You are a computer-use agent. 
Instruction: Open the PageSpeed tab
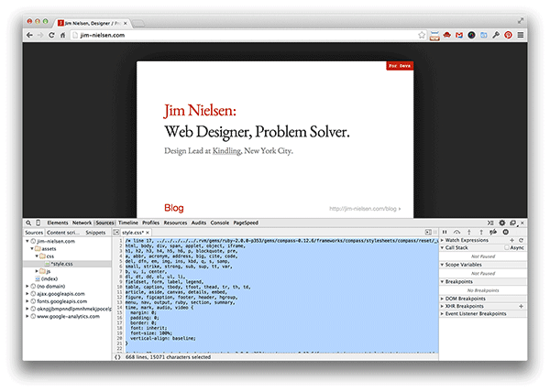[246, 223]
